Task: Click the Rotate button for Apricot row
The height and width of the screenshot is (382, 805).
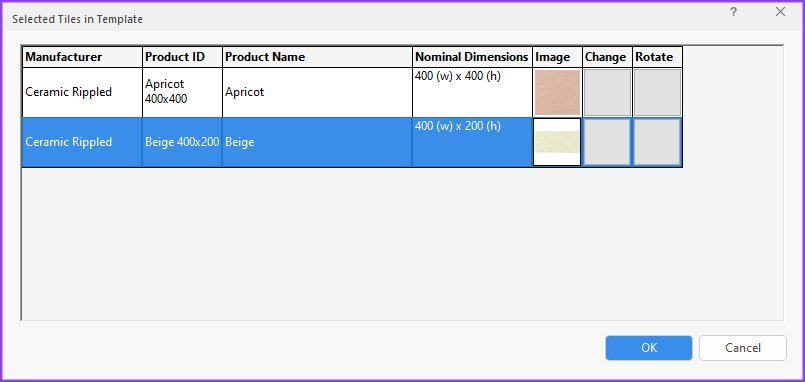Action: 657,92
